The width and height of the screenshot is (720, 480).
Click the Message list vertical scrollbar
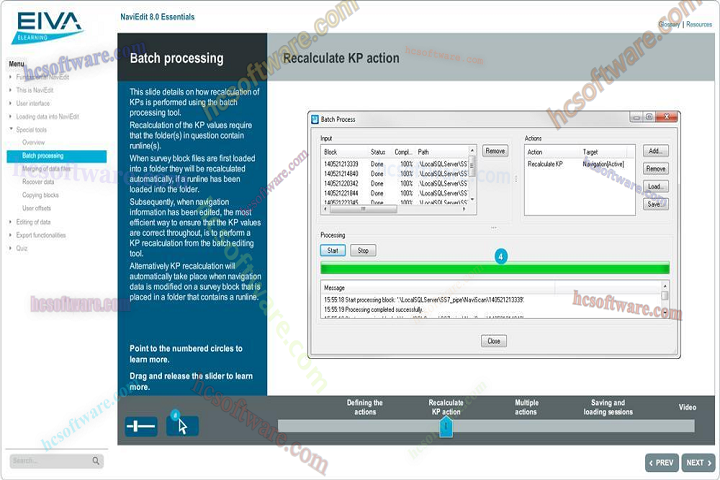[664, 299]
